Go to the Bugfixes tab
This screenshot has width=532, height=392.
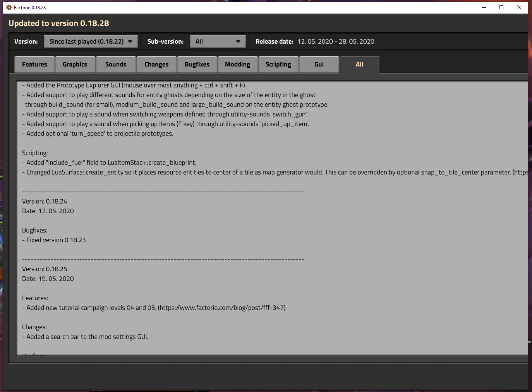tap(197, 64)
